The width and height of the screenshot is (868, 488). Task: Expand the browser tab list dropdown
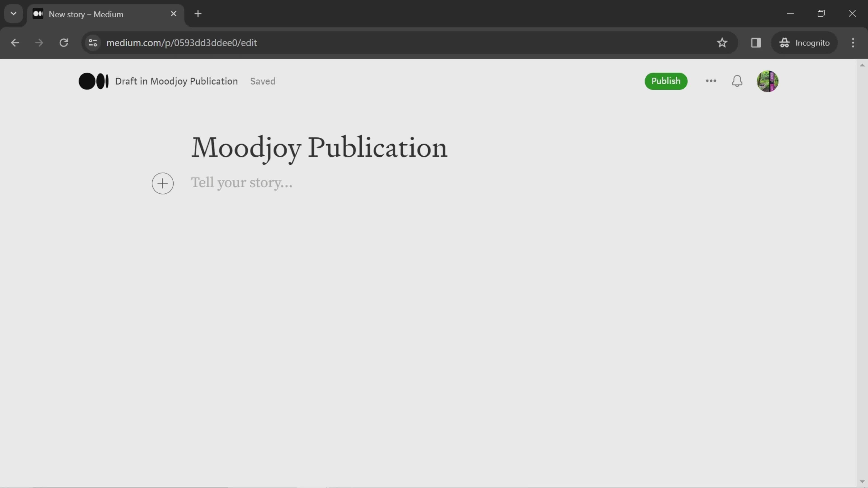(13, 13)
